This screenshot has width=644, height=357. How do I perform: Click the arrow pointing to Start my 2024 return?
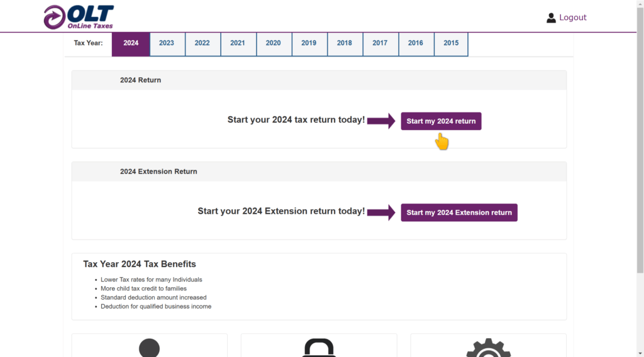(381, 121)
